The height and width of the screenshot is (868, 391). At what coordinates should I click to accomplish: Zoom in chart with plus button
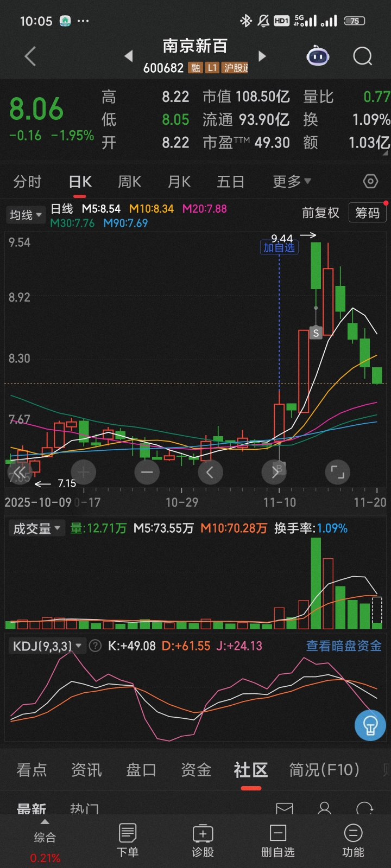(84, 473)
